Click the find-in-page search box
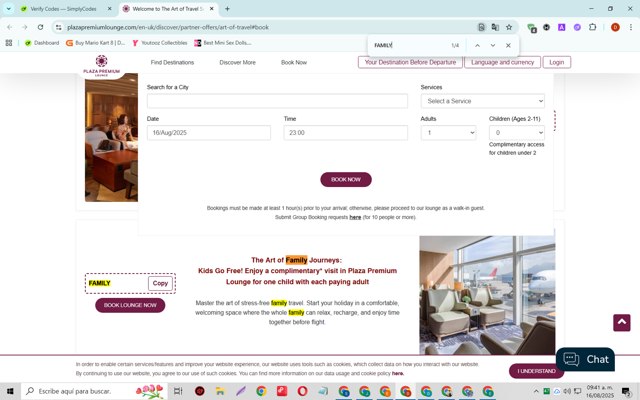 point(408,45)
